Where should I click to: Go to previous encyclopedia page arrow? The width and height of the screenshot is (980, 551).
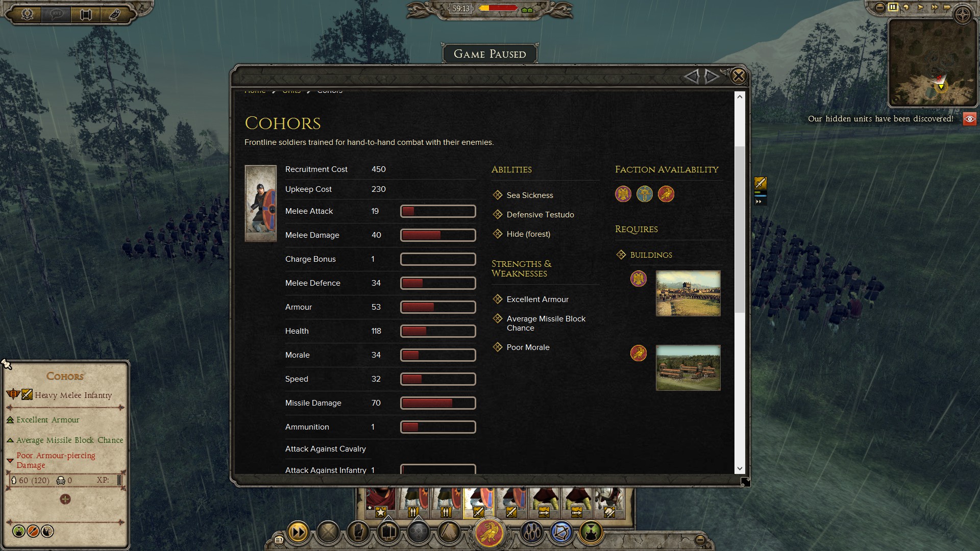point(692,77)
